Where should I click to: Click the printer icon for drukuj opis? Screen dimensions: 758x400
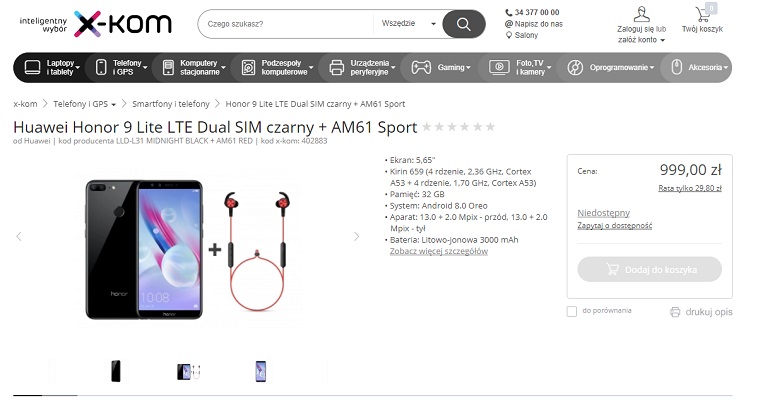[x=675, y=312]
